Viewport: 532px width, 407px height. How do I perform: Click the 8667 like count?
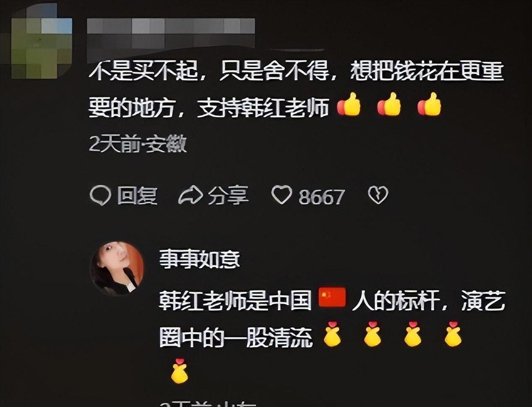[321, 197]
